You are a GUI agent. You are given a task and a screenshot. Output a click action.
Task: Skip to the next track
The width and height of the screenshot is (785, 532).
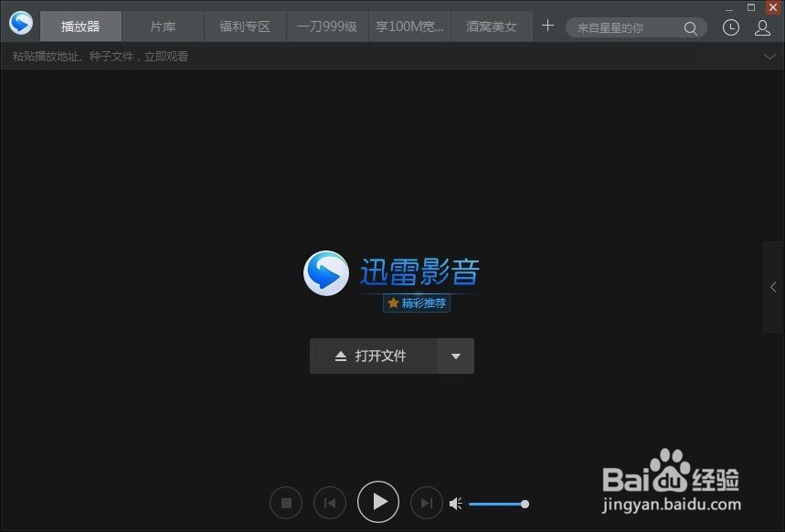click(x=427, y=503)
